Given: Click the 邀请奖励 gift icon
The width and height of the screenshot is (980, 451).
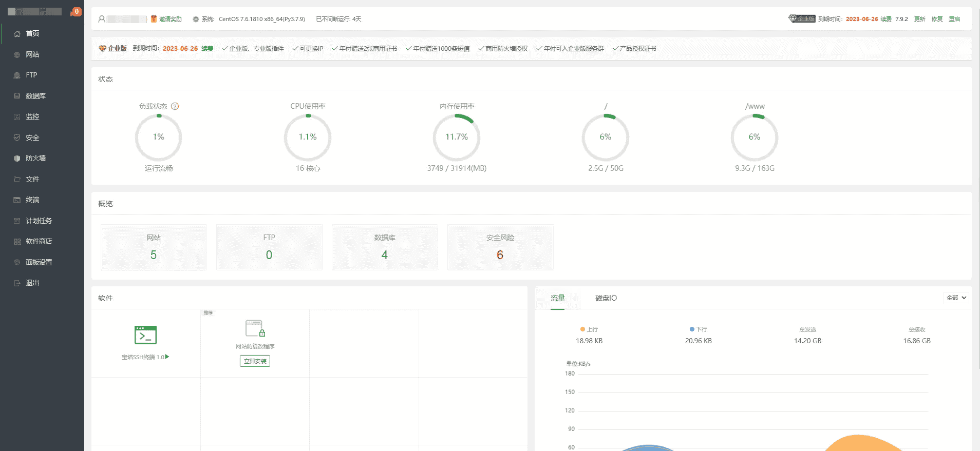Looking at the screenshot, I should pos(154,19).
